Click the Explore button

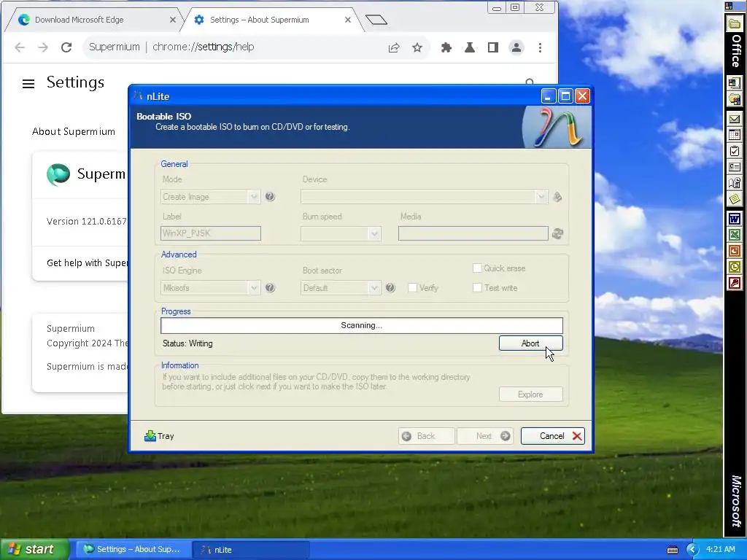531,394
